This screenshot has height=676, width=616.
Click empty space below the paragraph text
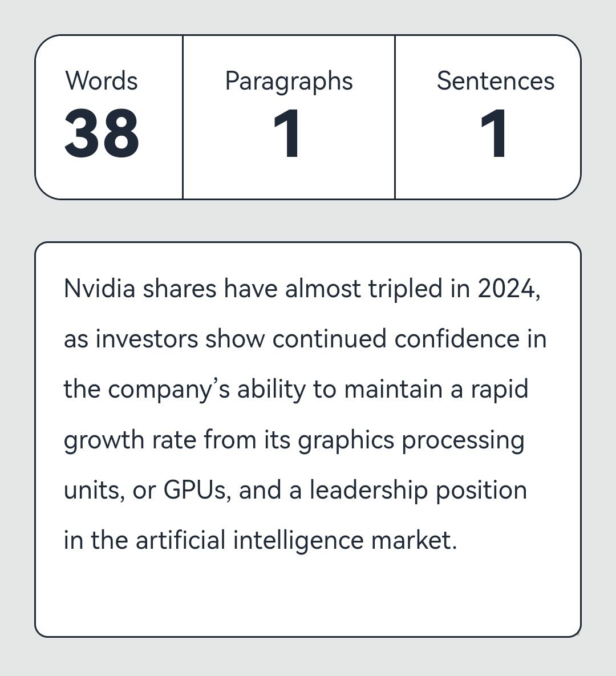308,593
